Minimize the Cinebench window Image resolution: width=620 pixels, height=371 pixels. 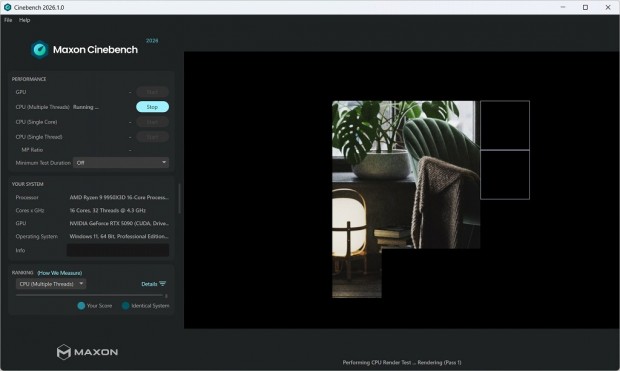tap(563, 7)
